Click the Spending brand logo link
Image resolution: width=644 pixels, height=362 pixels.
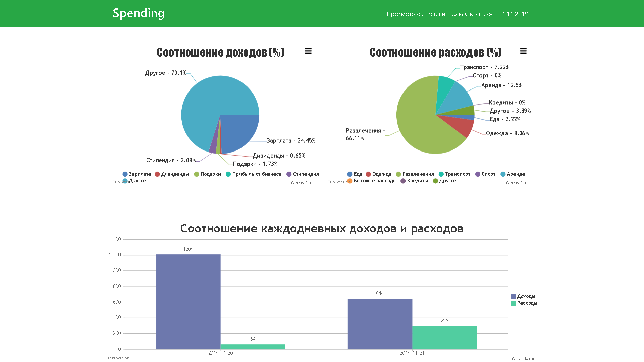[139, 13]
